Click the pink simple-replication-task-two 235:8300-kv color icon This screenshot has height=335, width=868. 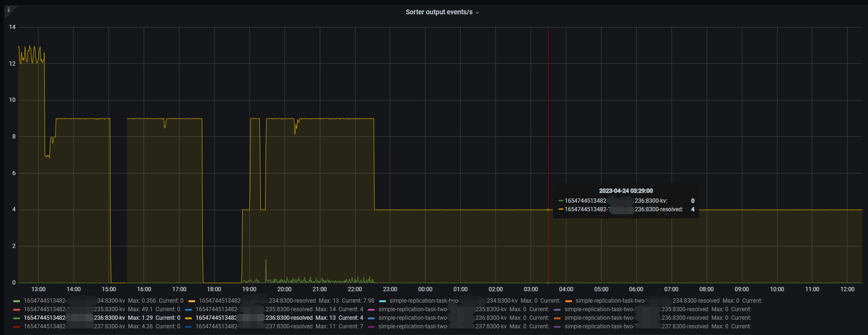point(371,310)
